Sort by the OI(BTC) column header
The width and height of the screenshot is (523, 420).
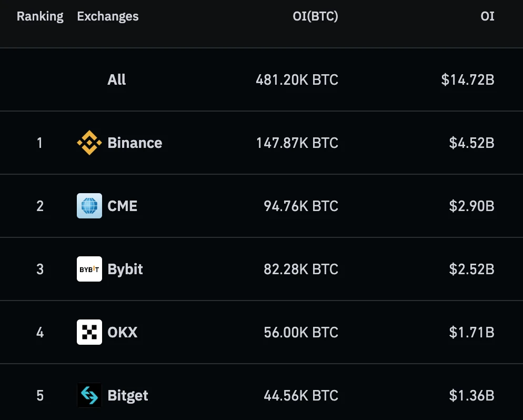tap(315, 16)
